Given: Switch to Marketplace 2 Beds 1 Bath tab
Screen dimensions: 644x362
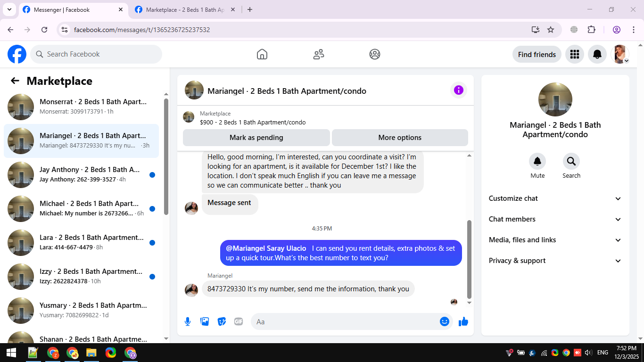Looking at the screenshot, I should tap(185, 10).
